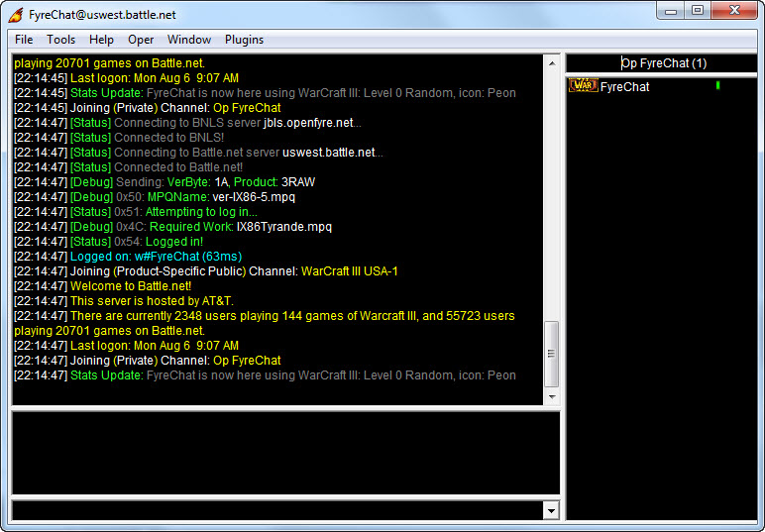Minimize the FyreChat window
Viewport: 765px width, 532px height.
pyautogui.click(x=673, y=10)
